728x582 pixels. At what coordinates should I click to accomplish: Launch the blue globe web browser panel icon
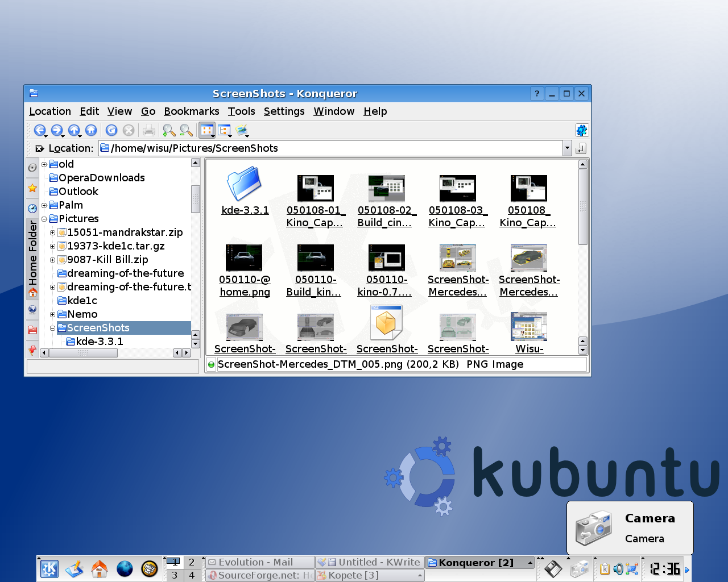[125, 568]
